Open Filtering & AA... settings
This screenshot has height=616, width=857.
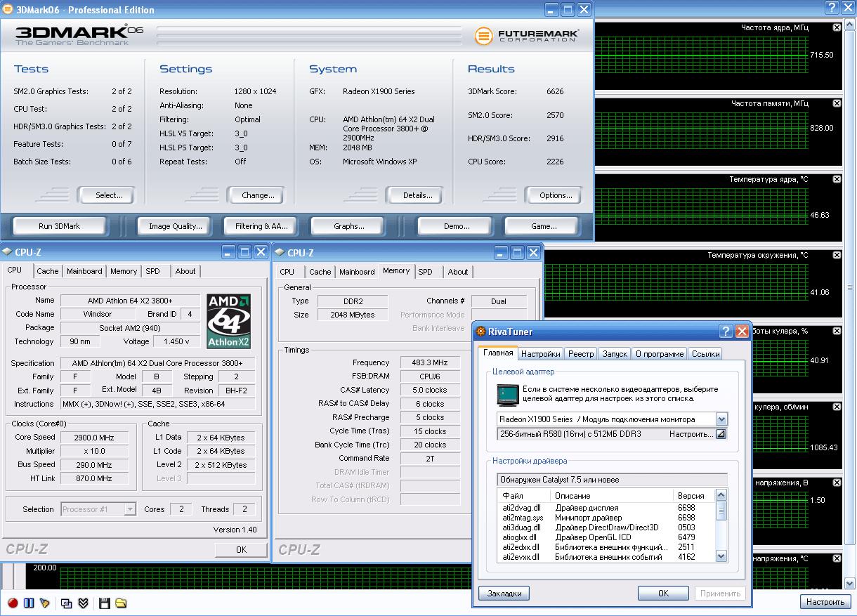tap(261, 226)
